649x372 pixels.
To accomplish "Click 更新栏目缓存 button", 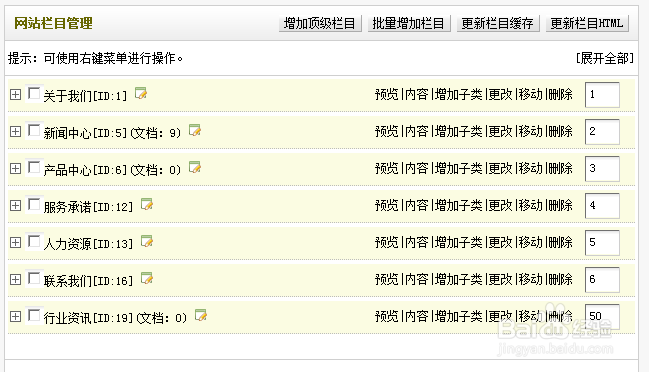I will pyautogui.click(x=498, y=23).
